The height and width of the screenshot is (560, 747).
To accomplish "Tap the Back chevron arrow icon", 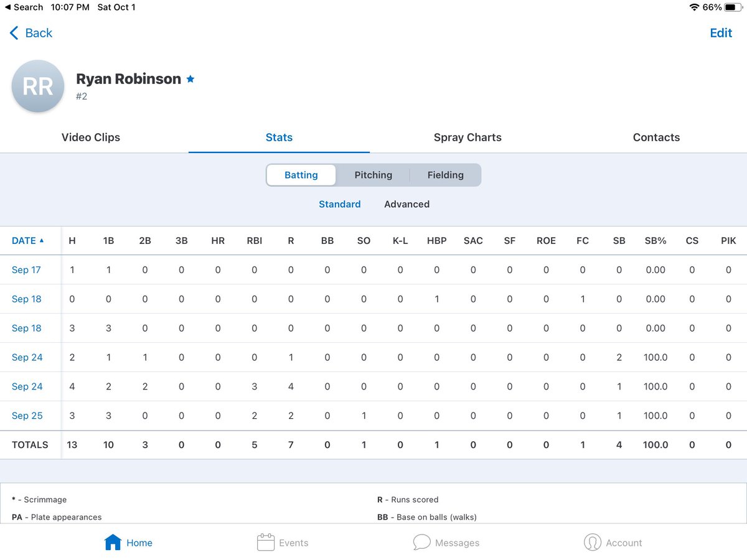I will coord(14,33).
